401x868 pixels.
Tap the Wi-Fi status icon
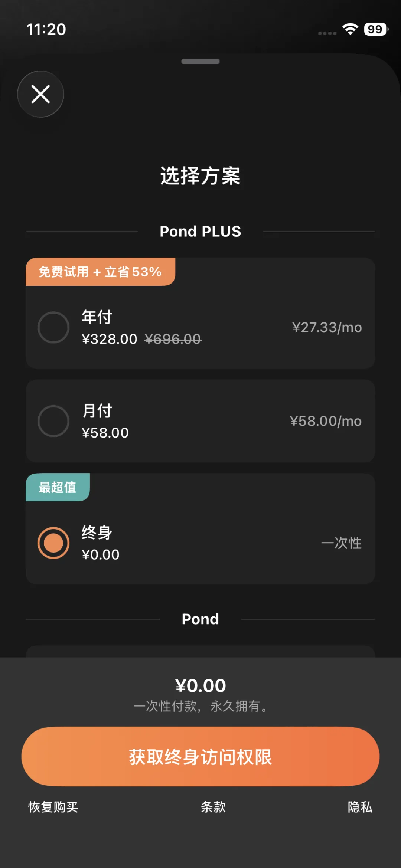350,29
